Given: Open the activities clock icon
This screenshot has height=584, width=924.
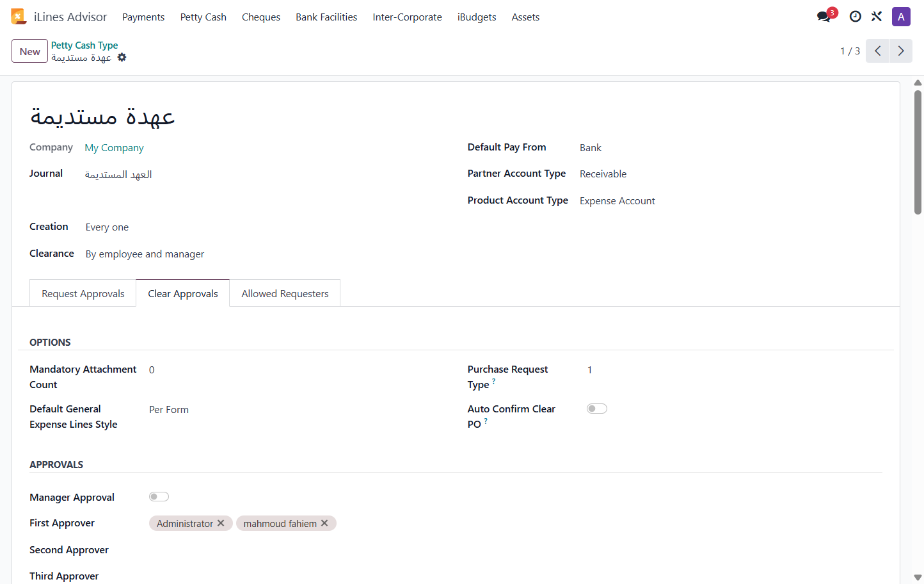Looking at the screenshot, I should tap(856, 17).
